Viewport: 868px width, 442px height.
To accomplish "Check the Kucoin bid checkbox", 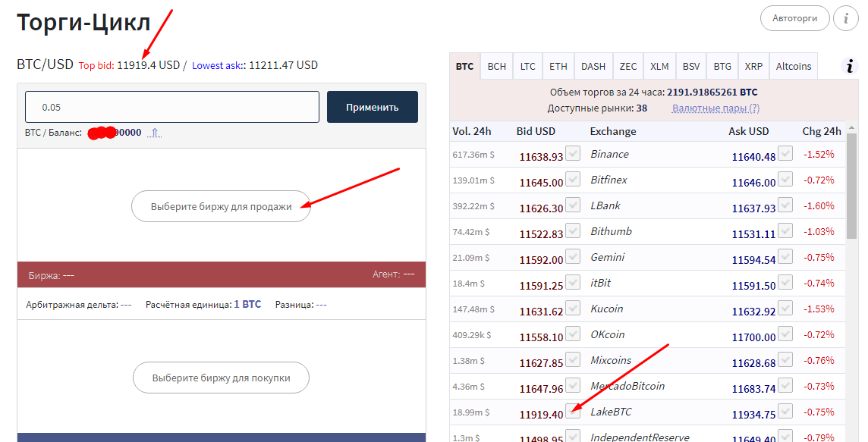I will (573, 308).
